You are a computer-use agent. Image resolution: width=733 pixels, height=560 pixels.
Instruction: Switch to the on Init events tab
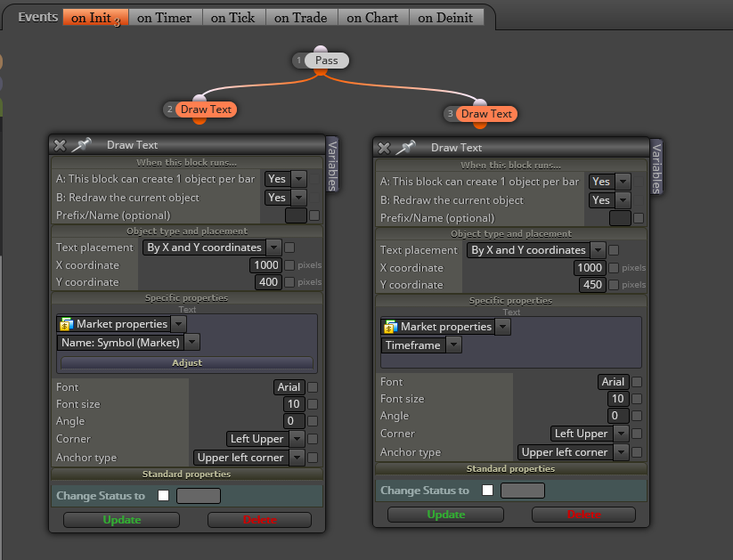click(96, 18)
